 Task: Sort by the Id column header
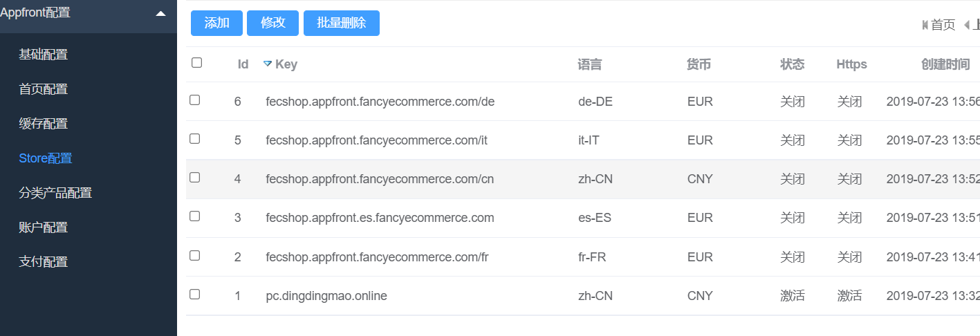[243, 64]
